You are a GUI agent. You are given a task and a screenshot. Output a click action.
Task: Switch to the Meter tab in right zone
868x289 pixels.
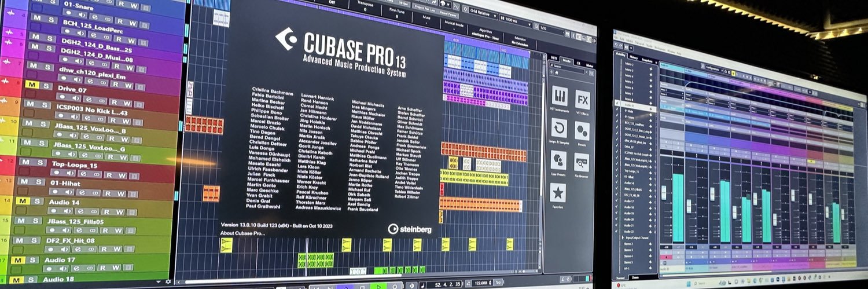pyautogui.click(x=590, y=65)
